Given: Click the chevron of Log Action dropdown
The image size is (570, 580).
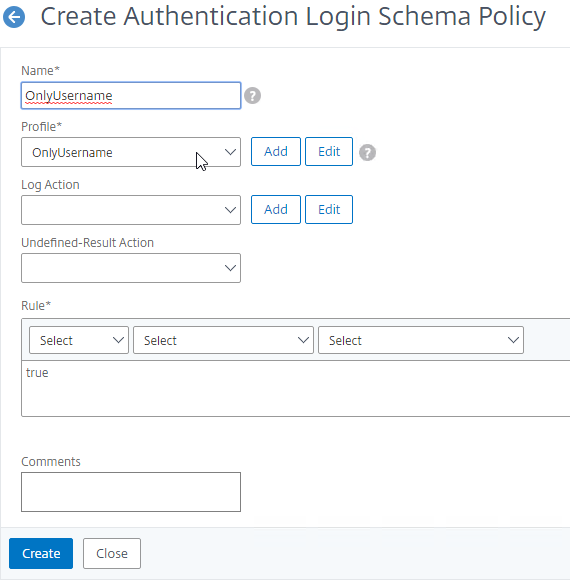Looking at the screenshot, I should [230, 210].
